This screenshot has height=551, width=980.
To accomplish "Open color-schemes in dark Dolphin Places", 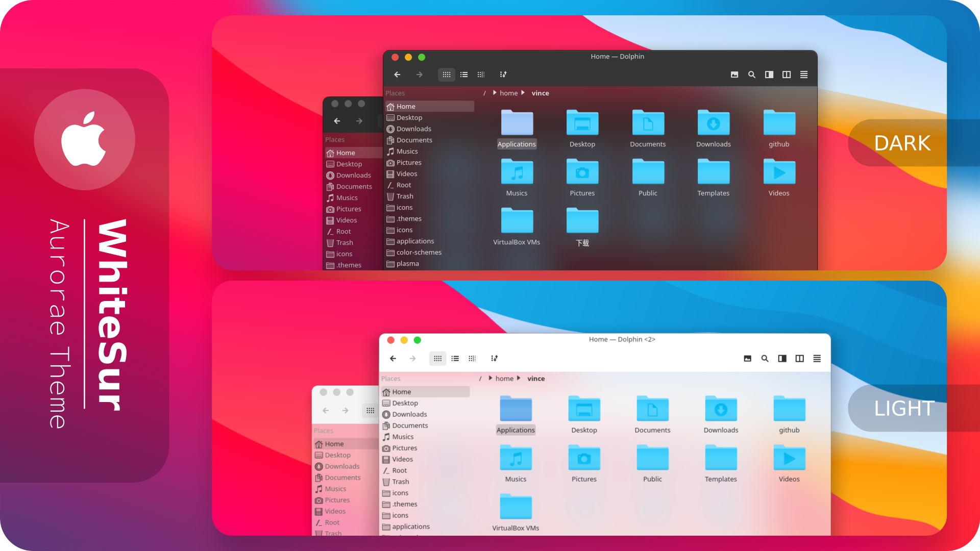I will (430, 252).
